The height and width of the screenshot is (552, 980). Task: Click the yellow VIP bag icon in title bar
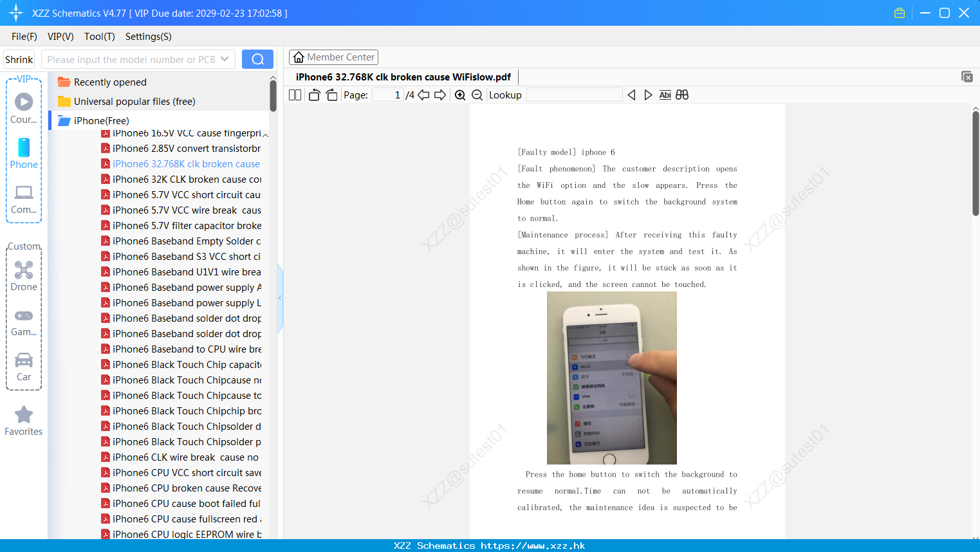pos(900,13)
